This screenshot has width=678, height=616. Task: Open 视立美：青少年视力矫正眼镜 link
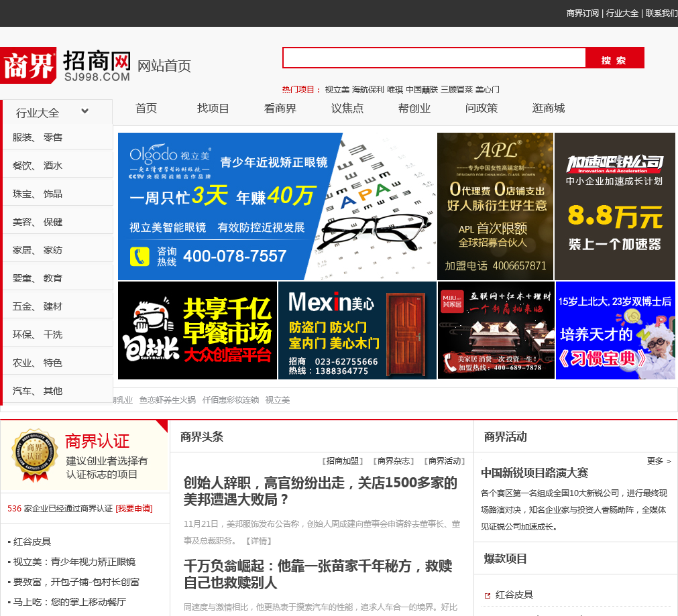[74, 562]
